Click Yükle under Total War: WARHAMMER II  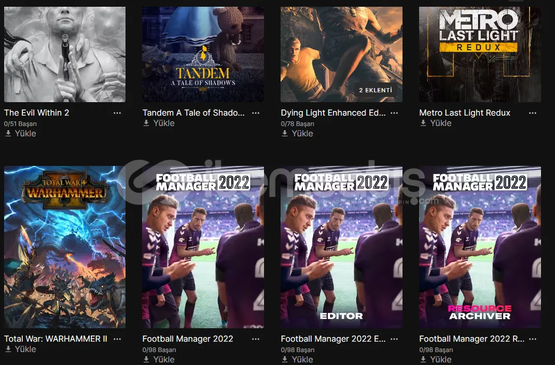[21, 349]
